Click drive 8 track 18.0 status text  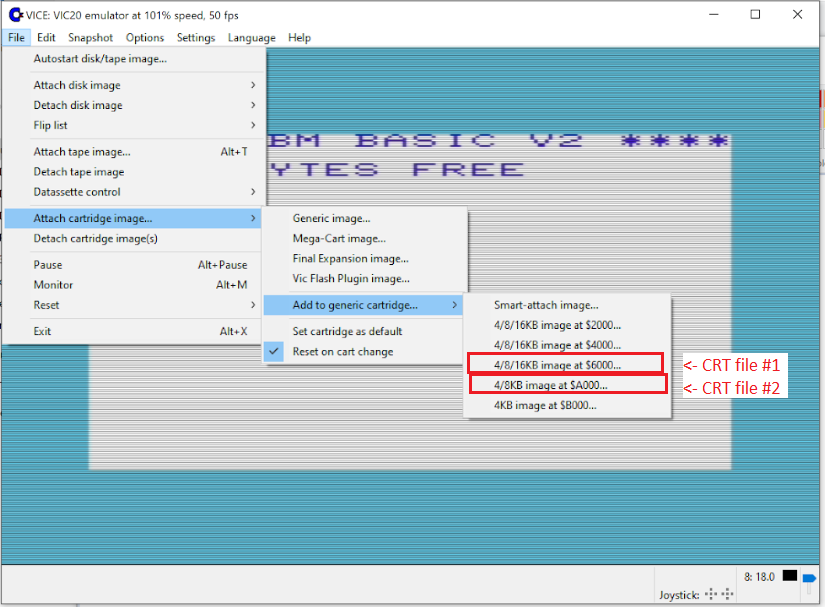[x=759, y=576]
